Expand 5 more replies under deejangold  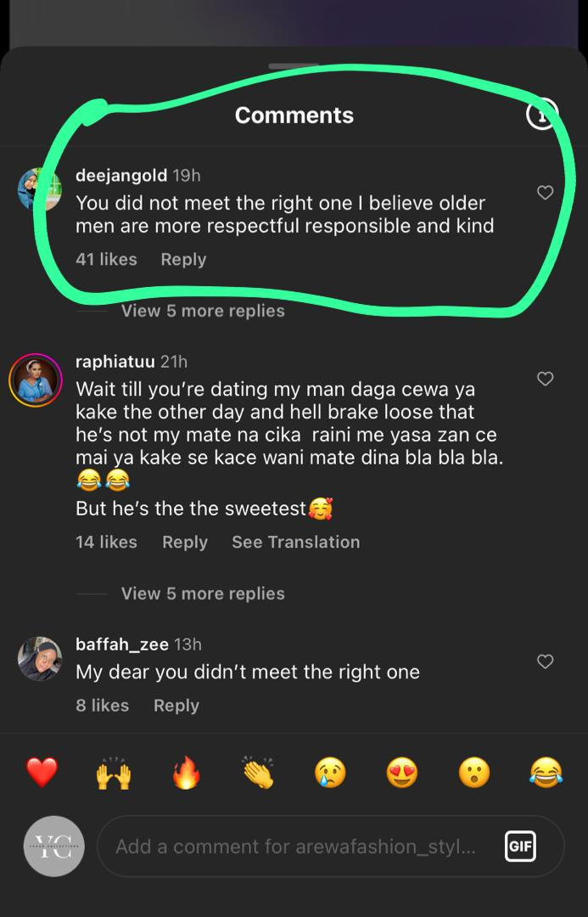pyautogui.click(x=203, y=311)
